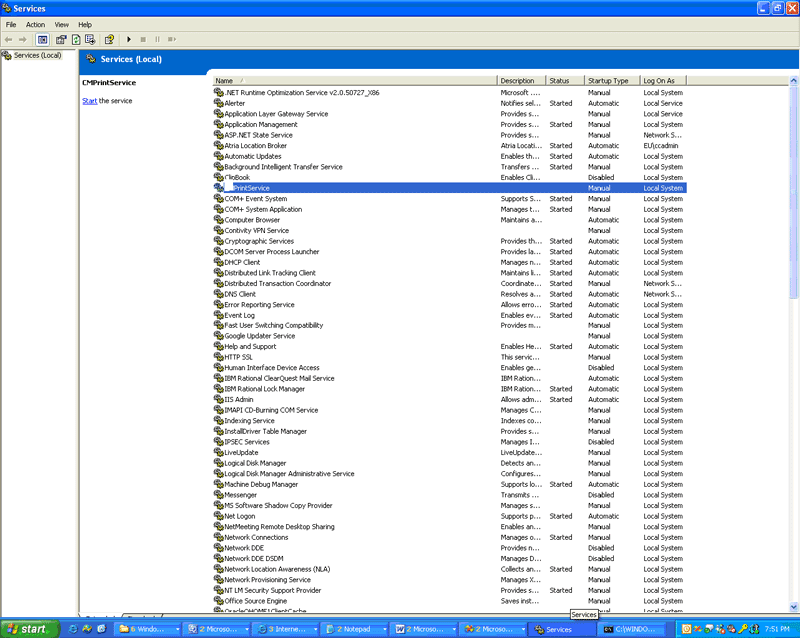The height and width of the screenshot is (638, 800).
Task: Switch to Services taskbar button
Action: coord(562,629)
